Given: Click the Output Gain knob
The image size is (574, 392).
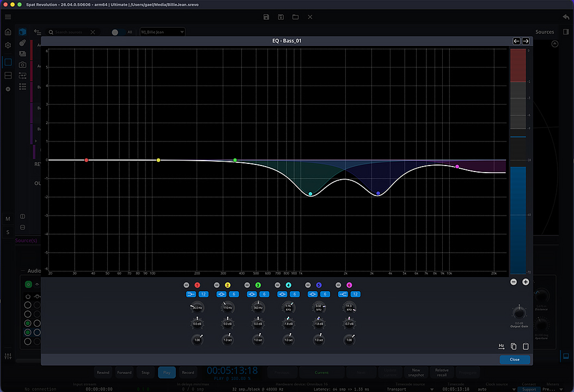Looking at the screenshot, I should tap(520, 313).
